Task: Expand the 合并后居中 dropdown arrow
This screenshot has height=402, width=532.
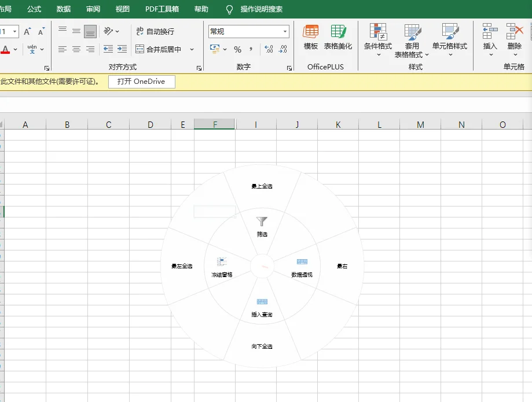Action: (x=192, y=50)
